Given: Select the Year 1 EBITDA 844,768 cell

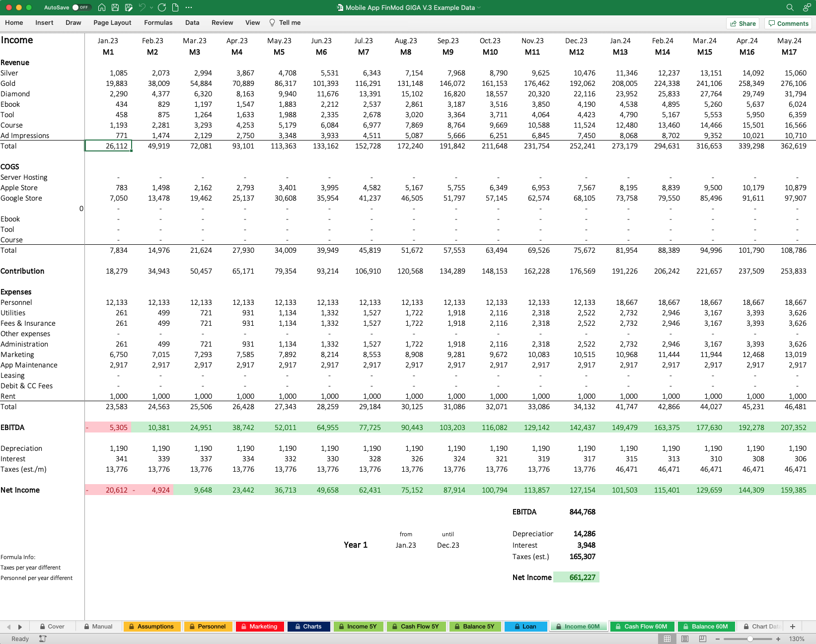Looking at the screenshot, I should tap(576, 512).
